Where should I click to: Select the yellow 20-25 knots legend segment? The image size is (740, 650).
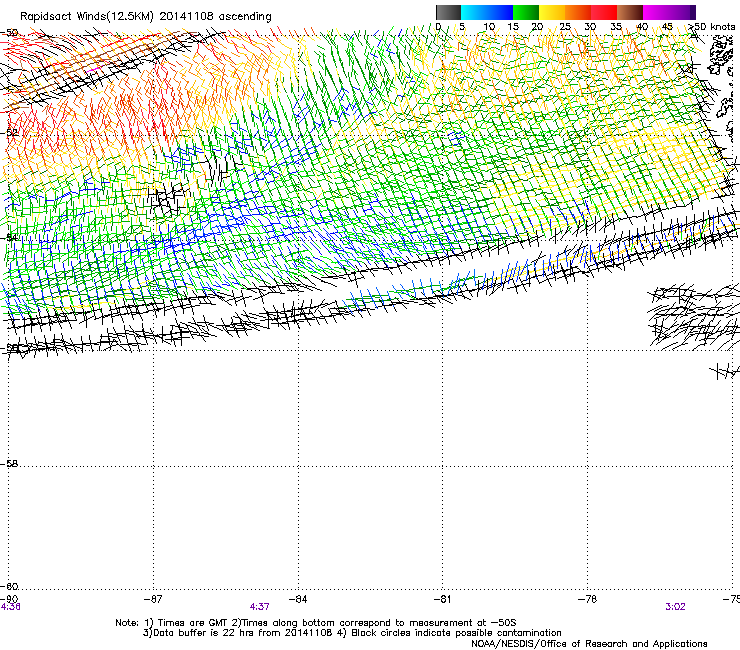[x=552, y=12]
